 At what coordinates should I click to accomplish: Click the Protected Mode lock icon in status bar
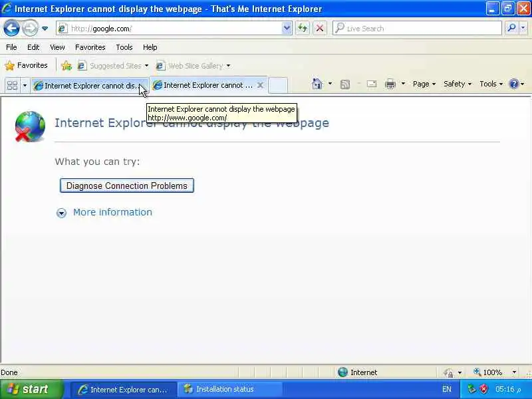tap(448, 372)
